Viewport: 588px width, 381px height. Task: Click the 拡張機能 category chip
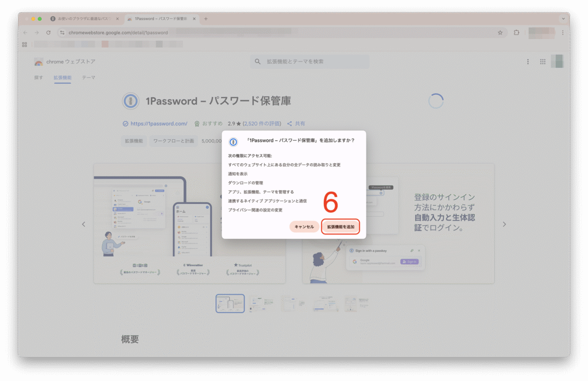click(134, 141)
